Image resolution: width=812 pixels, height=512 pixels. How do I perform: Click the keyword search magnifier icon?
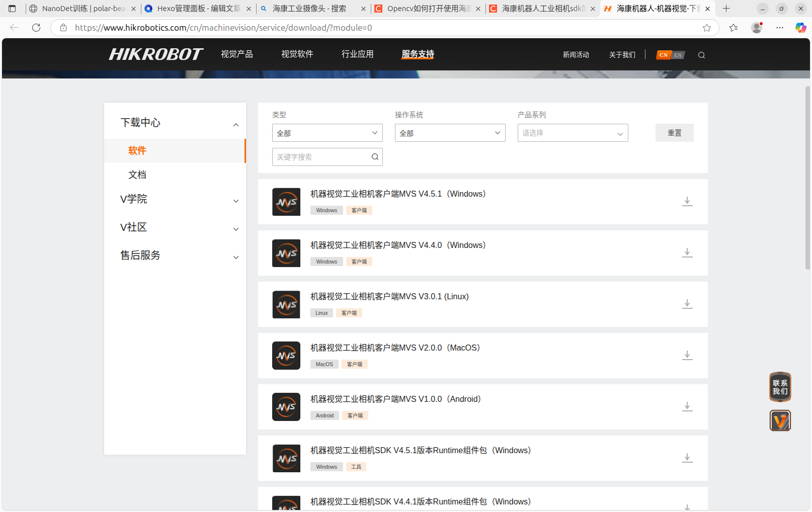click(x=375, y=157)
